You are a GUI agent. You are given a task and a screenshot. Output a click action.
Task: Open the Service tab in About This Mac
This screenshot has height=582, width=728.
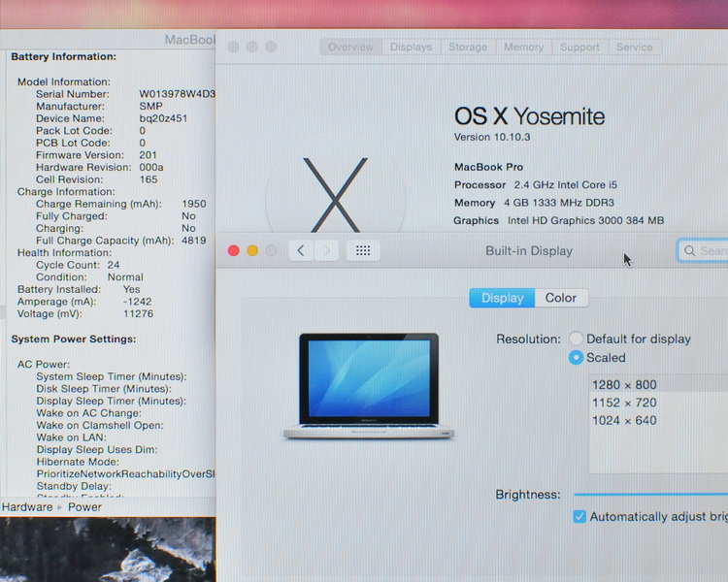point(634,47)
